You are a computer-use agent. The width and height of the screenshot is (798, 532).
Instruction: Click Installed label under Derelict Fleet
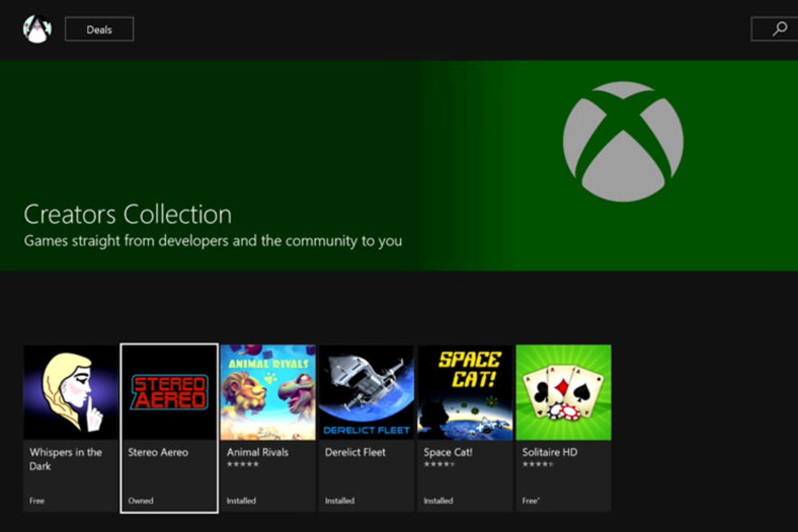340,501
